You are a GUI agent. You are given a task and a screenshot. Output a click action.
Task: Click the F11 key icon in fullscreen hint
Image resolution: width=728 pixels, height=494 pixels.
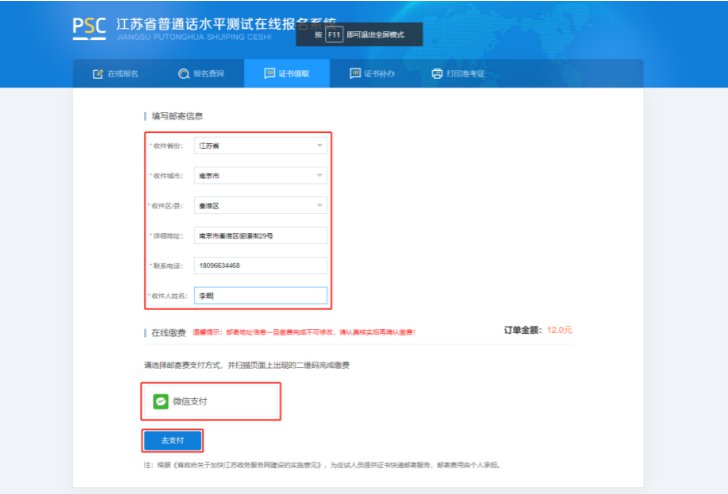[334, 35]
